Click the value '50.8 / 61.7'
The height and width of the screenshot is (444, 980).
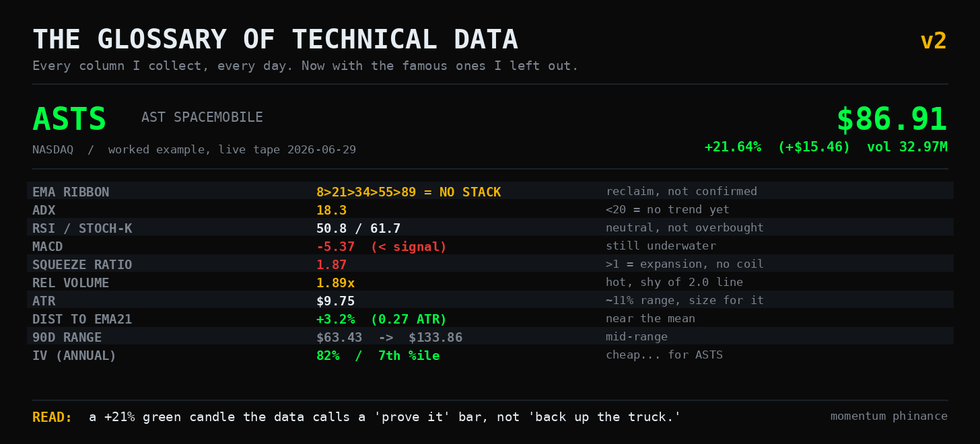[x=359, y=229]
